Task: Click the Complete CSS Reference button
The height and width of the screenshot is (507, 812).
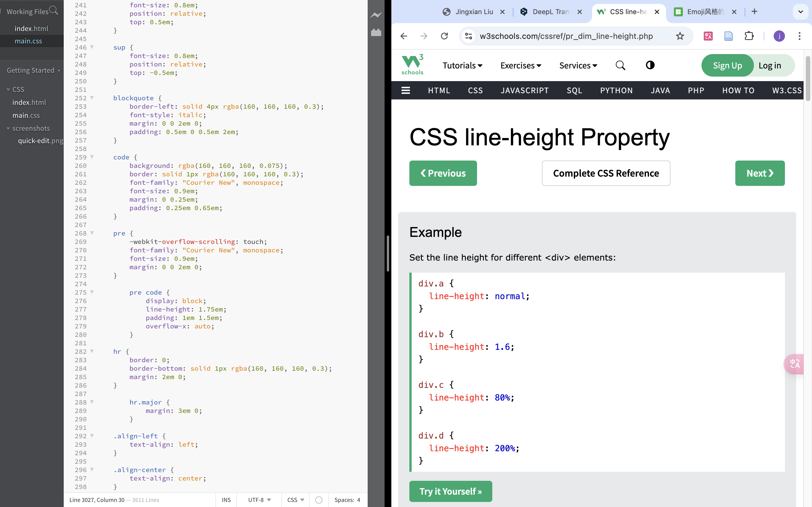Action: (606, 173)
